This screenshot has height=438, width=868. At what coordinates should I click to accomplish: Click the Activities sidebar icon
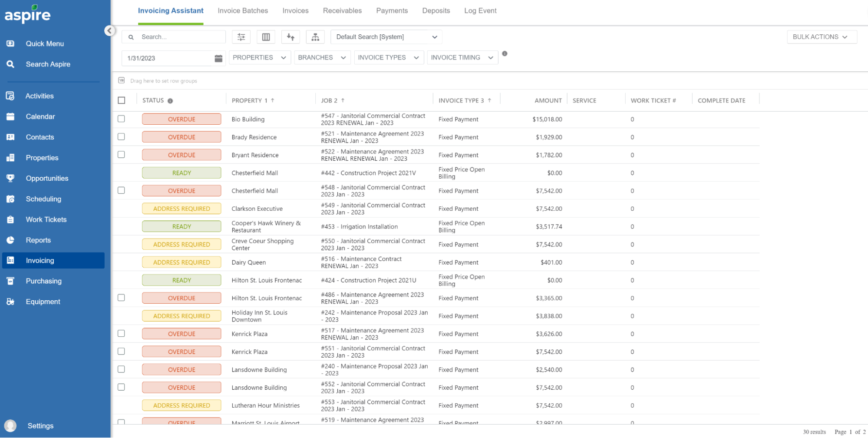(x=10, y=96)
